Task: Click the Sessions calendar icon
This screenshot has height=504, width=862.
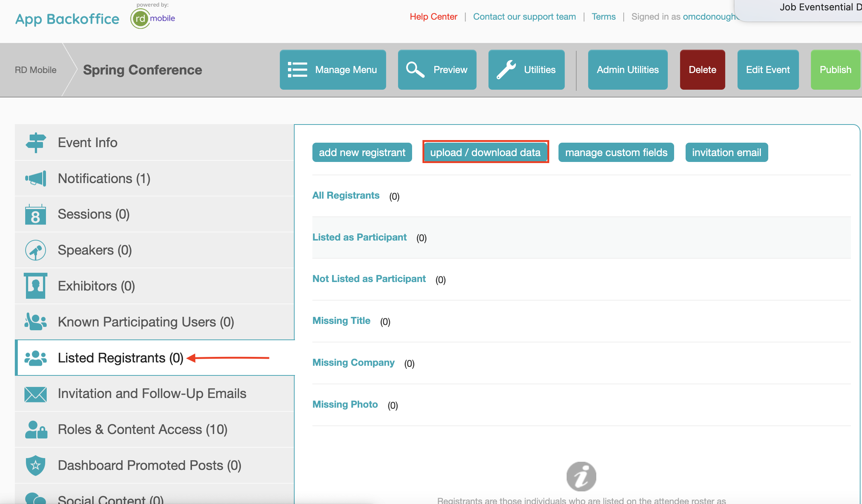Action: coord(36,215)
